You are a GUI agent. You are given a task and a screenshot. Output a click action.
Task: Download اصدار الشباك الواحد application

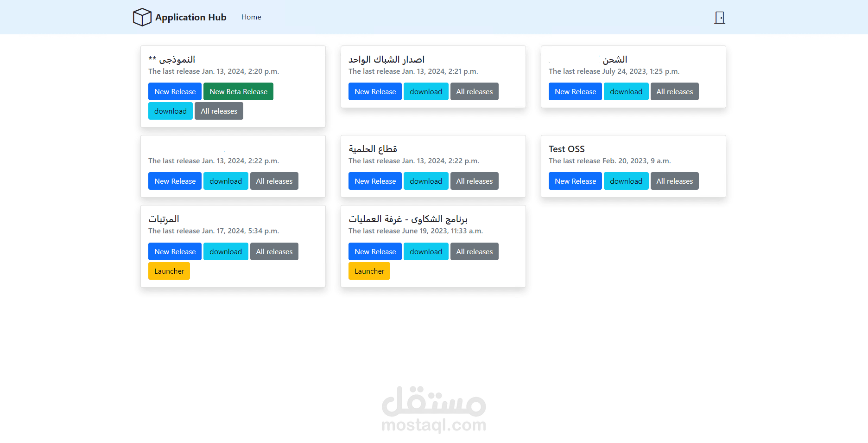[426, 91]
